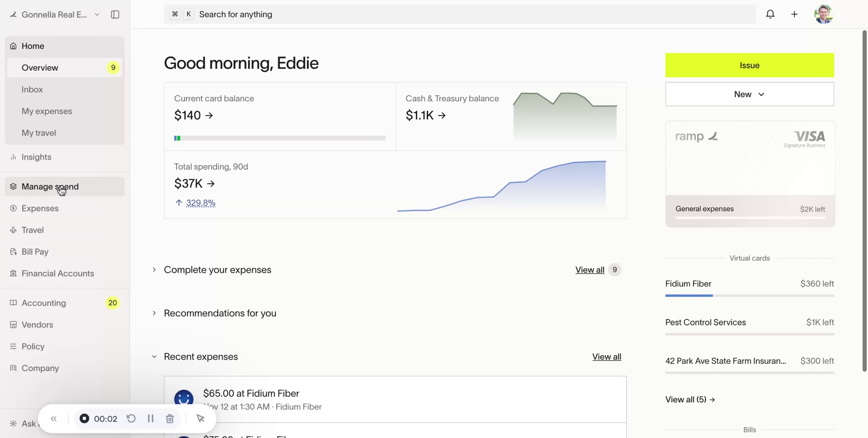The image size is (868, 438).
Task: Click the Vendors building icon
Action: 13,324
